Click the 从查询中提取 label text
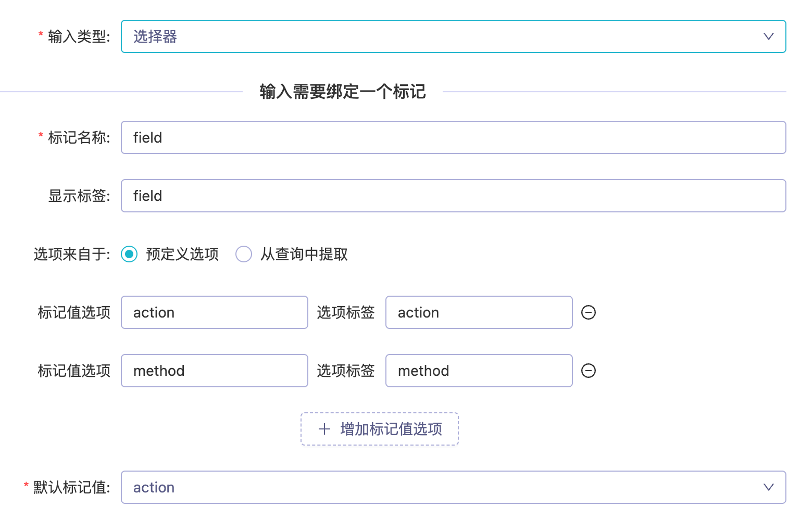The height and width of the screenshot is (532, 801). [304, 254]
